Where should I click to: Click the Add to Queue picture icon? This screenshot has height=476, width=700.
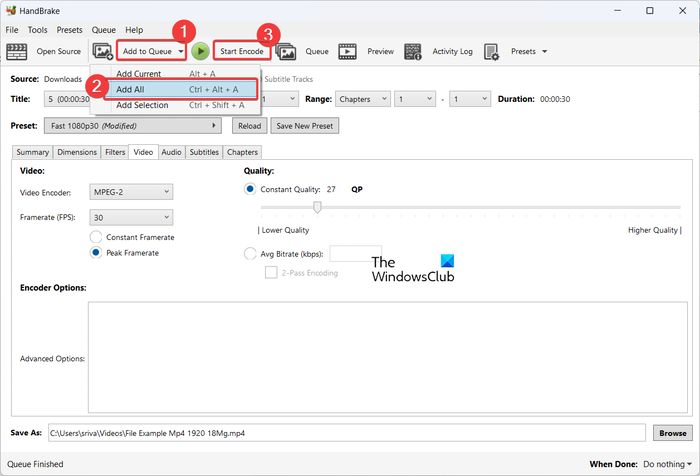(103, 51)
